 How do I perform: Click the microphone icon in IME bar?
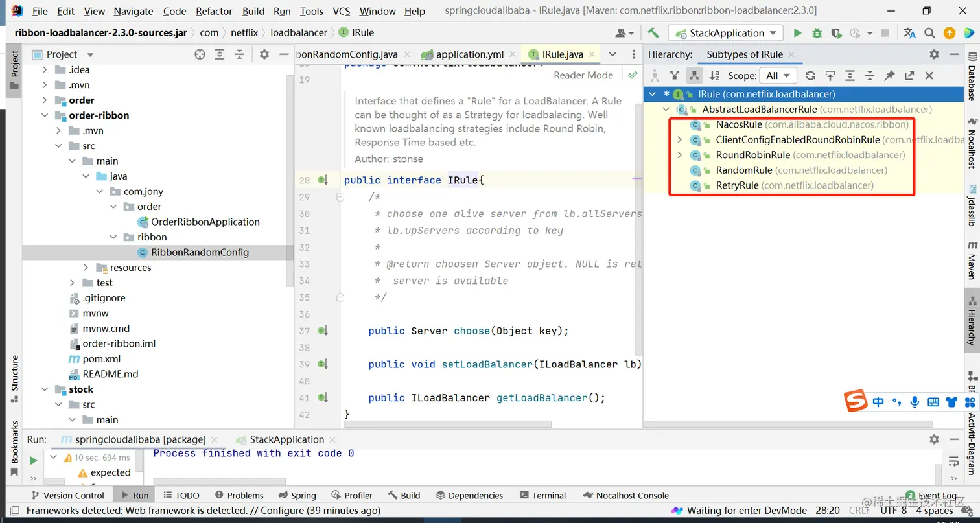pos(915,402)
